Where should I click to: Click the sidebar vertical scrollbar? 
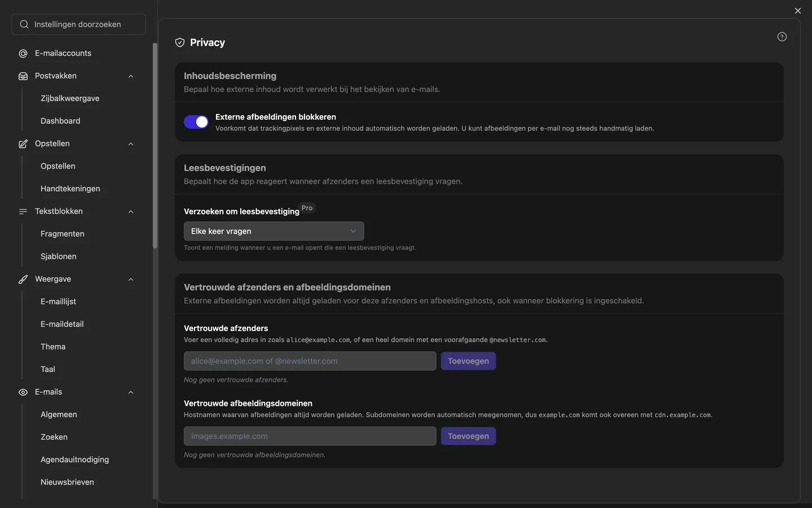(155, 146)
